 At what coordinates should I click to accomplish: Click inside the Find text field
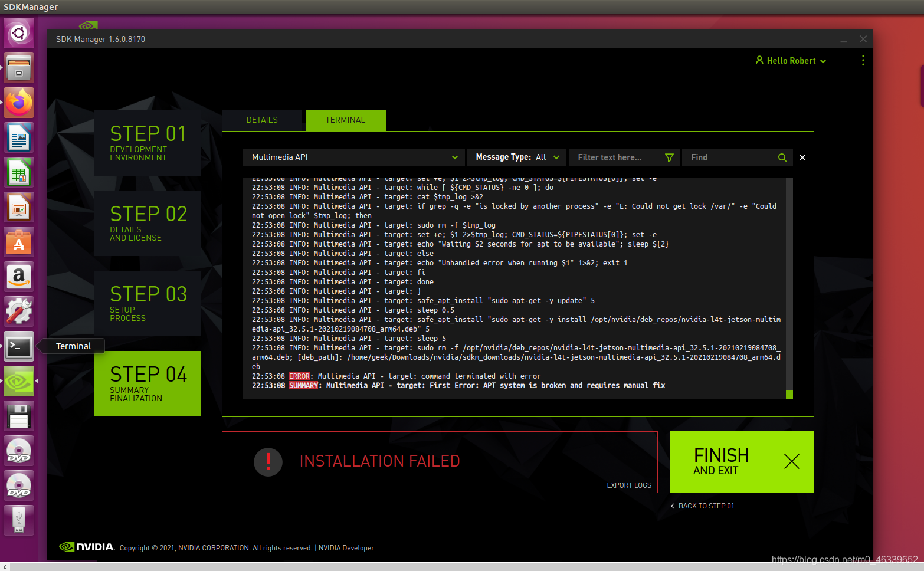732,157
